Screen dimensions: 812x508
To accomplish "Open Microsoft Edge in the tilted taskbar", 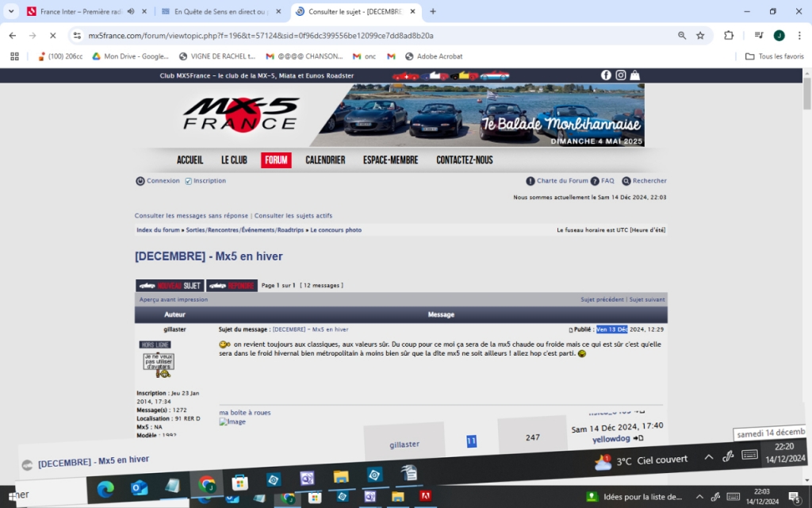I will (x=105, y=489).
